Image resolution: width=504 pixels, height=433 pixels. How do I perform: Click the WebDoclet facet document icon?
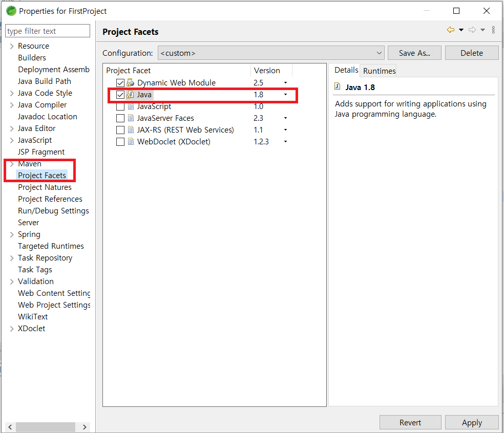(x=131, y=142)
